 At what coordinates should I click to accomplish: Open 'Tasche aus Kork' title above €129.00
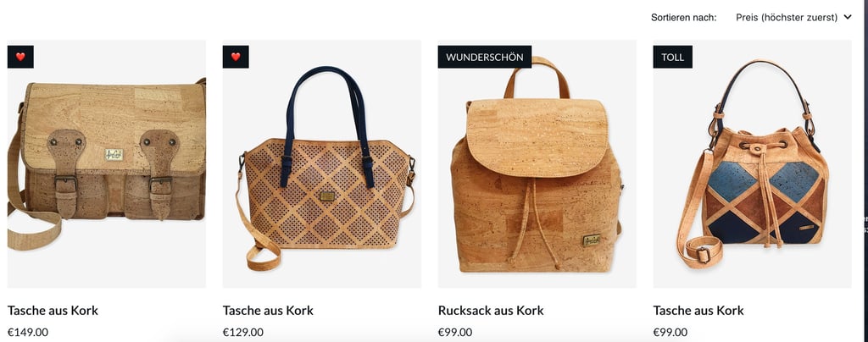click(268, 311)
